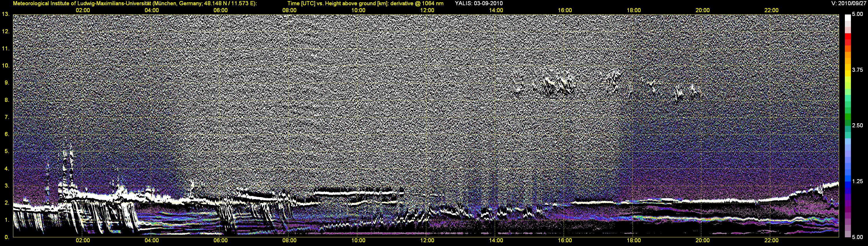Select height axis label "3."
Image resolution: width=868 pixels, height=246 pixels.
click(7, 186)
